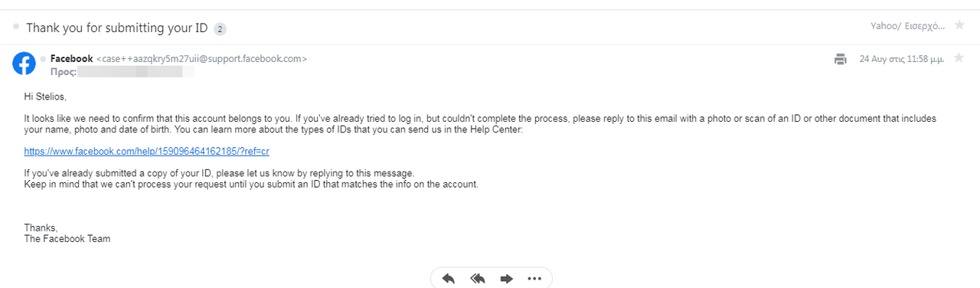This screenshot has height=288, width=980.
Task: Click the Hi Stelios greeting text
Action: click(45, 97)
